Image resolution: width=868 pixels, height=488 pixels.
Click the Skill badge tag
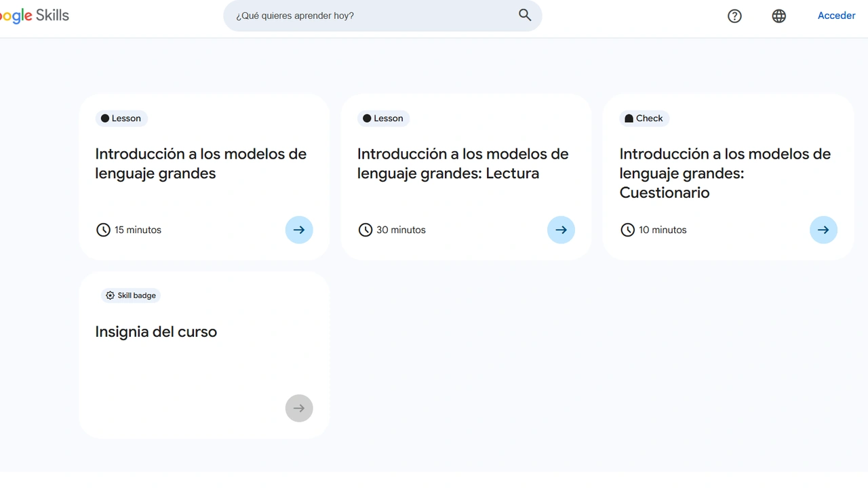pyautogui.click(x=131, y=296)
